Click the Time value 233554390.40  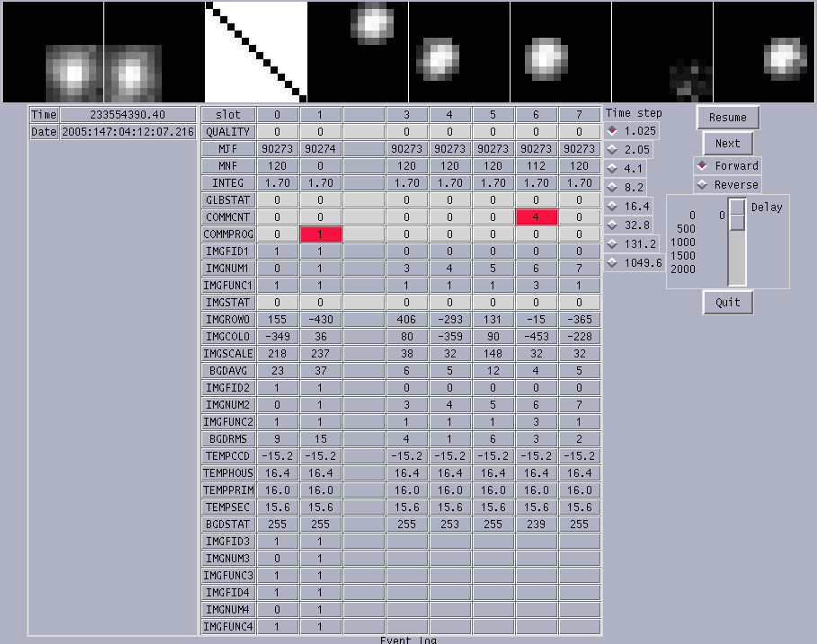(x=128, y=115)
